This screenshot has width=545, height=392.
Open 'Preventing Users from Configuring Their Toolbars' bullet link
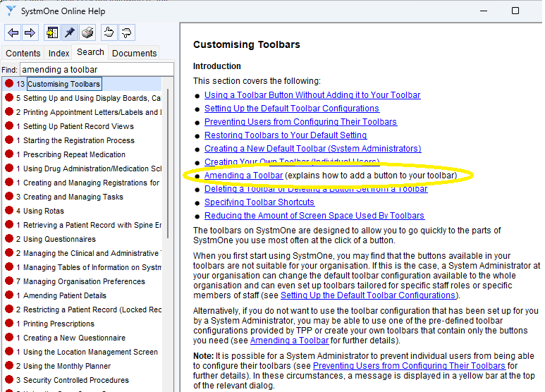pyautogui.click(x=300, y=122)
